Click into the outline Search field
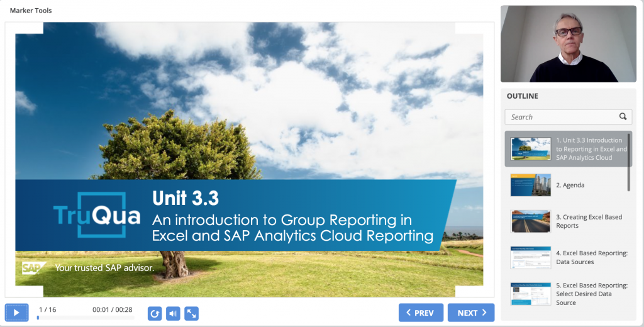Viewport: 644px width, 327px height. tap(568, 117)
